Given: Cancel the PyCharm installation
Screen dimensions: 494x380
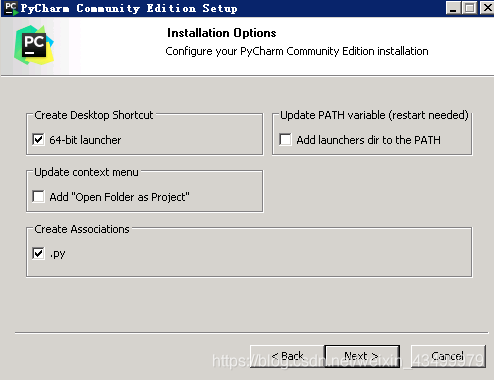Looking at the screenshot, I should point(448,356).
